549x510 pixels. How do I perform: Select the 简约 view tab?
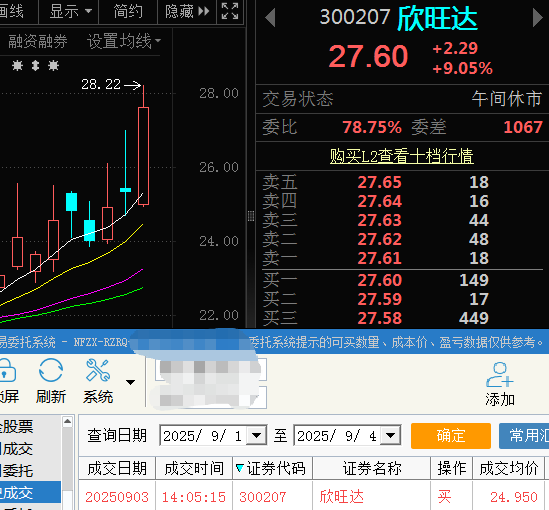[128, 11]
